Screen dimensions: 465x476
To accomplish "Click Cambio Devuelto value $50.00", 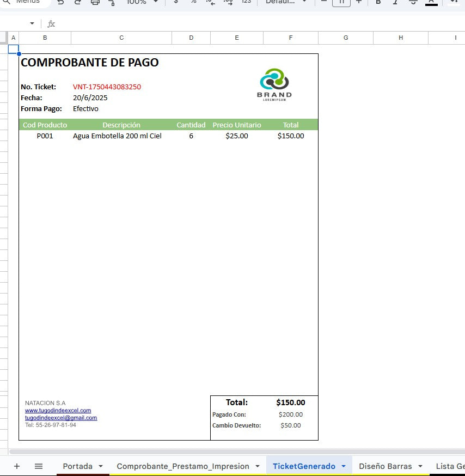I will click(291, 425).
